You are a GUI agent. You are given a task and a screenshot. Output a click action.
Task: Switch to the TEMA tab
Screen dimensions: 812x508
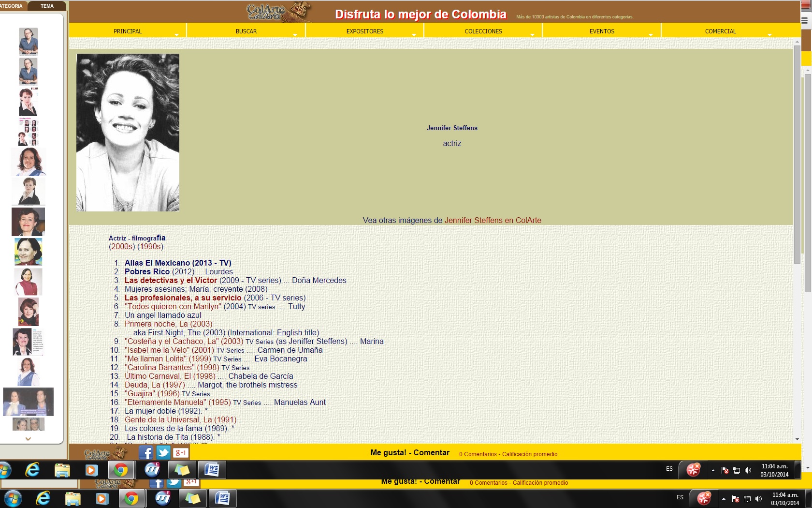click(x=47, y=6)
